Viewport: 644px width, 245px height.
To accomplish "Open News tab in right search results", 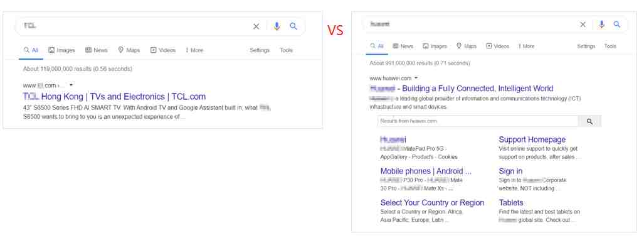I will (x=403, y=46).
